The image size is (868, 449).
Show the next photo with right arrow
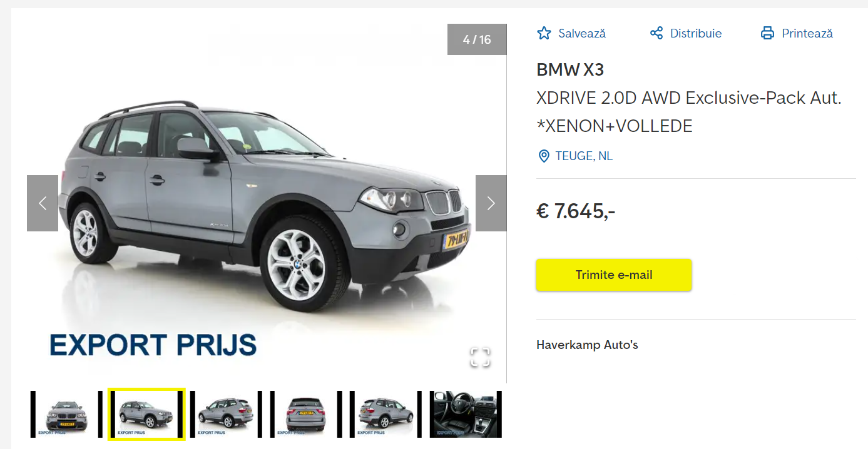[x=491, y=203]
